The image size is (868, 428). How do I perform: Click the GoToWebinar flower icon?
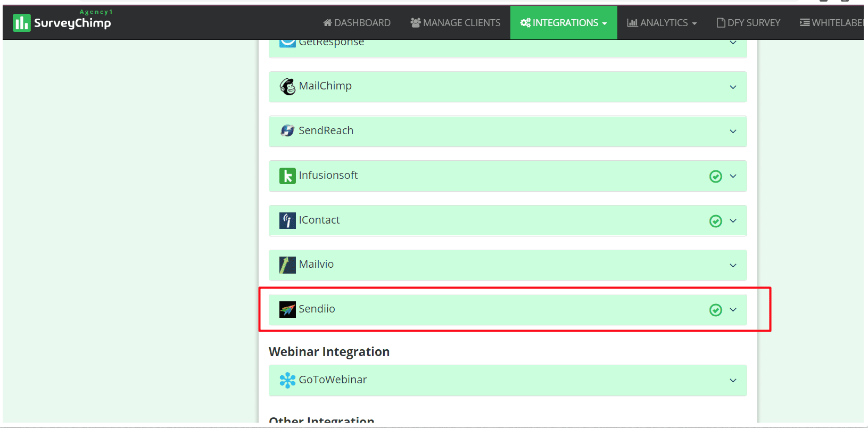pyautogui.click(x=287, y=380)
